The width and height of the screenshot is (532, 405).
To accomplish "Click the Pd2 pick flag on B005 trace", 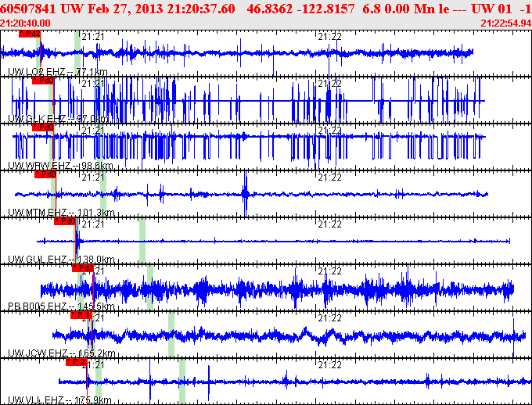I will pyautogui.click(x=83, y=268).
